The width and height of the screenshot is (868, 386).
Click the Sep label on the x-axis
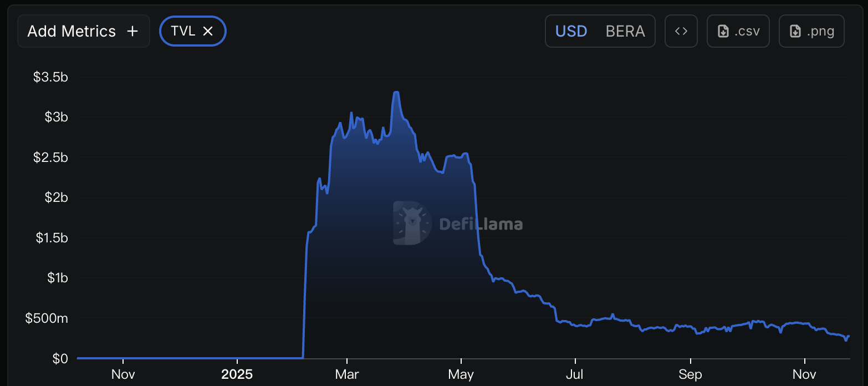[x=691, y=374]
